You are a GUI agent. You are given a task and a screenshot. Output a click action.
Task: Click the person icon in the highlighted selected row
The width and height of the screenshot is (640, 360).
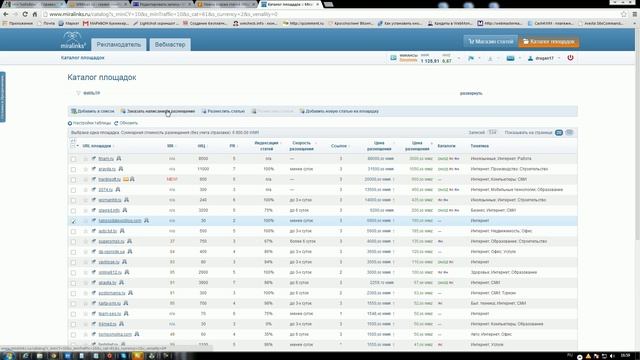click(x=146, y=220)
